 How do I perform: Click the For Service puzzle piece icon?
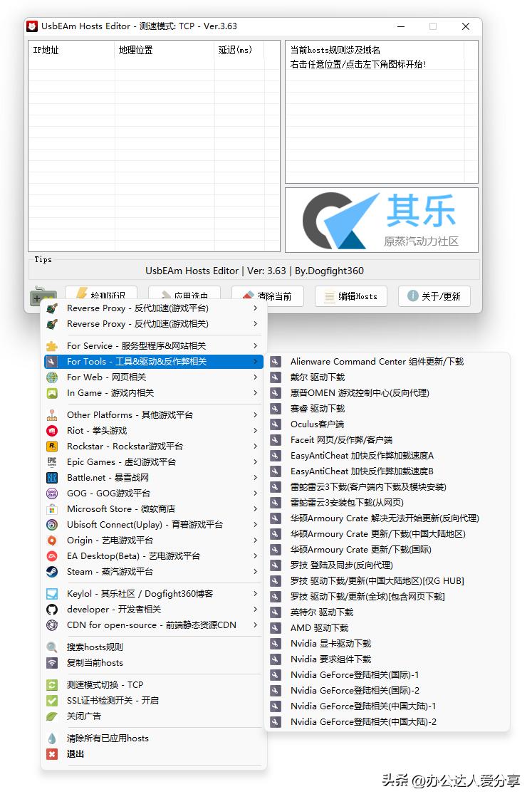[52, 346]
